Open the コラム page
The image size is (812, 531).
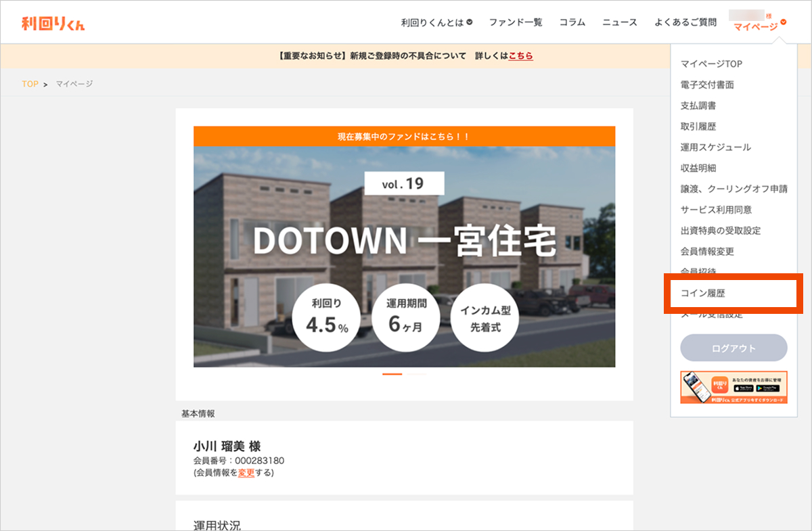572,22
